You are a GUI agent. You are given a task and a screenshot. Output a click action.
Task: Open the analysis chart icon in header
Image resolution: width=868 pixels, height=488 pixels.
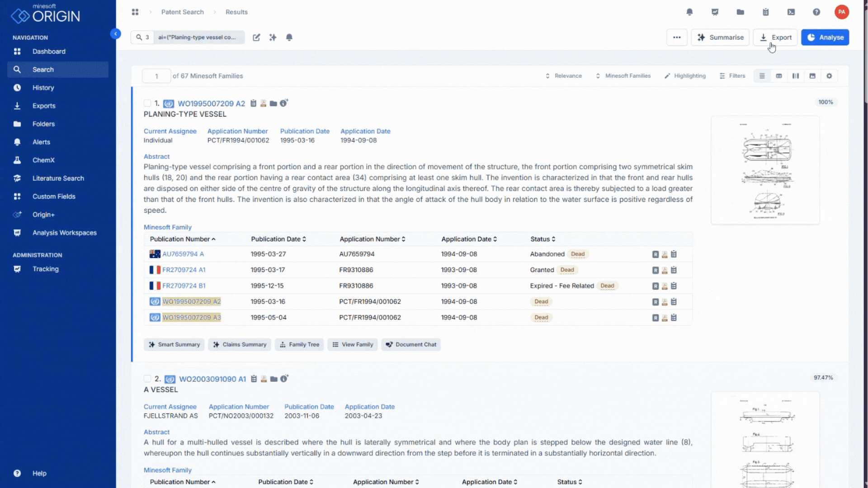[x=715, y=12]
